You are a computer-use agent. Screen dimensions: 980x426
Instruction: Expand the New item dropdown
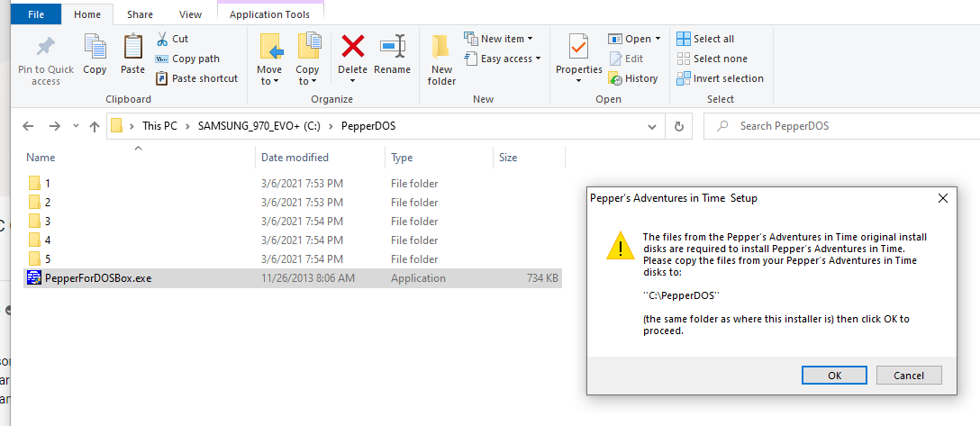(499, 39)
